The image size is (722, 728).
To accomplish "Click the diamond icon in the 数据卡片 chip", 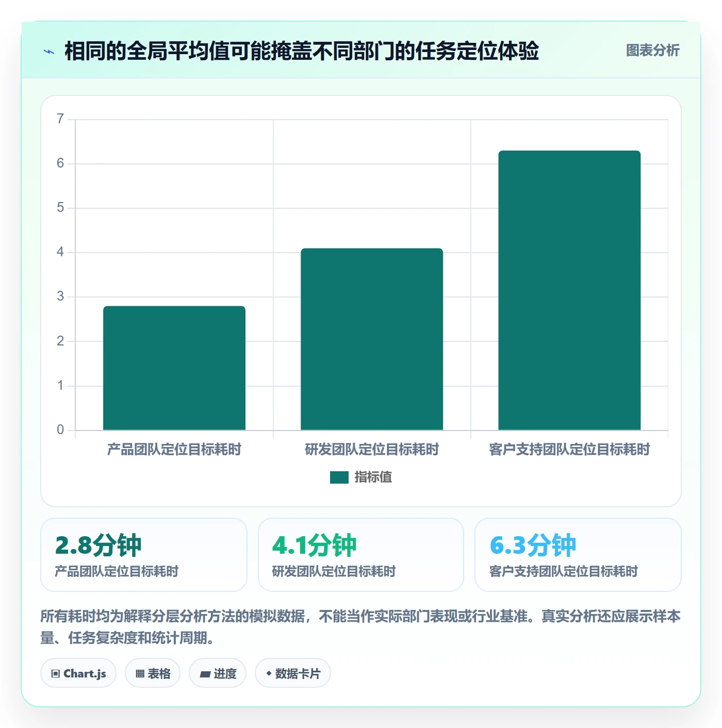I will tap(269, 673).
